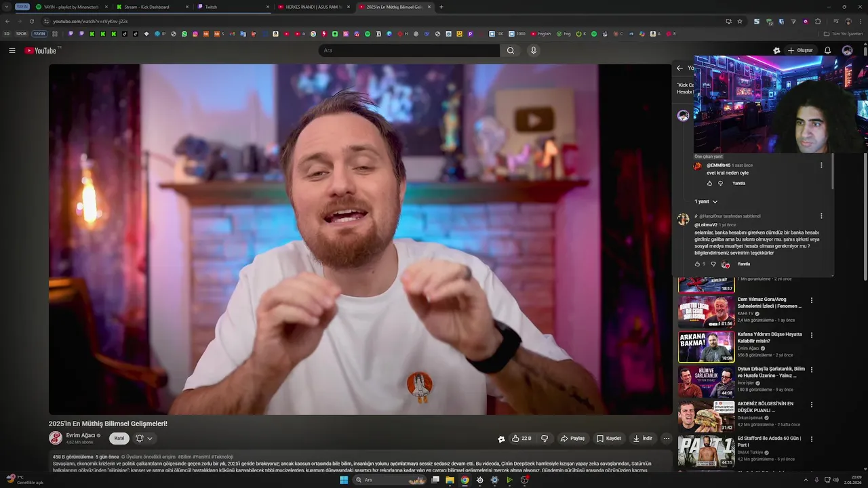The image size is (868, 488).
Task: Open Evrim Ağacı channel name link
Action: coord(81,435)
